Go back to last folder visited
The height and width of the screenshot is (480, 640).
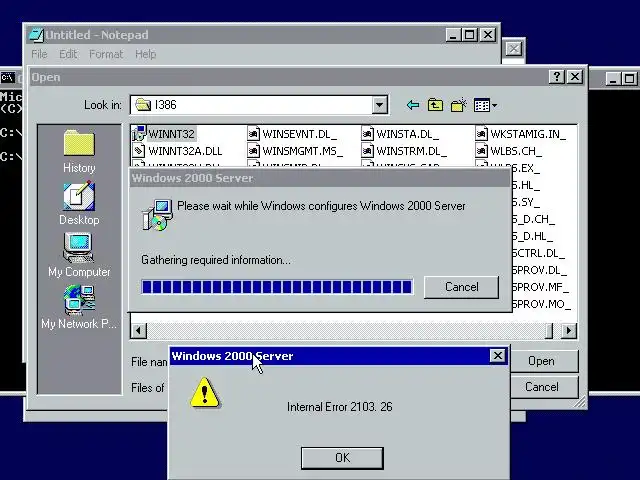[x=413, y=105]
